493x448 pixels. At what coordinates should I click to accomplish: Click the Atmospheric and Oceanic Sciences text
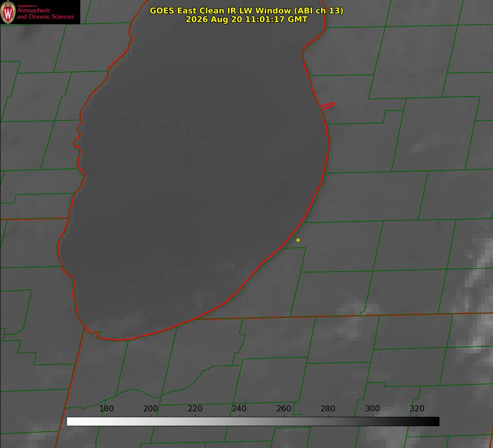(x=46, y=13)
